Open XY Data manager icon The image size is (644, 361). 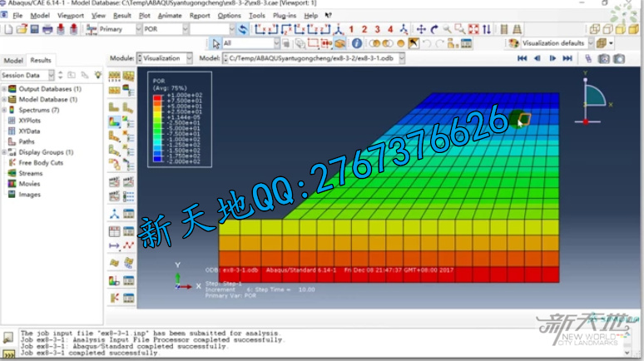pyautogui.click(x=129, y=231)
